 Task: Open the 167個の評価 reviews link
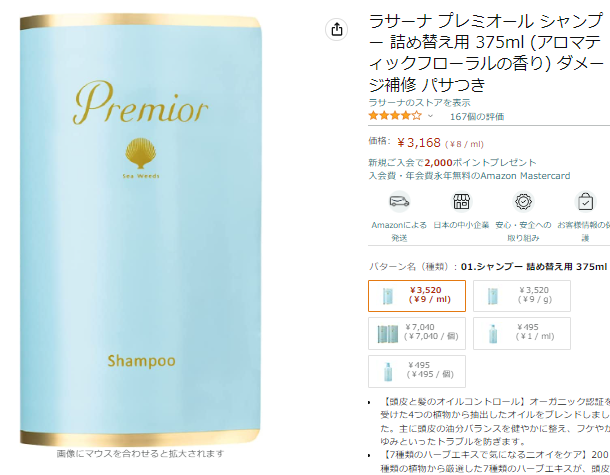click(477, 117)
